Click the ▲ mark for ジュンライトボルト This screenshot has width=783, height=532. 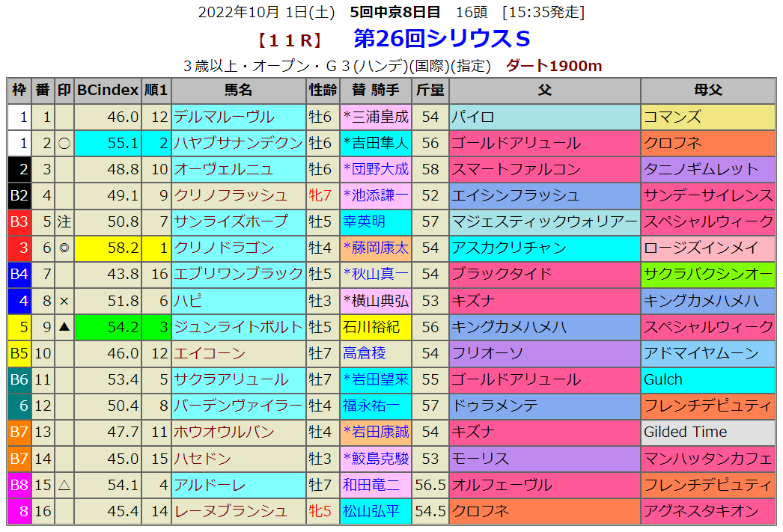point(64,327)
